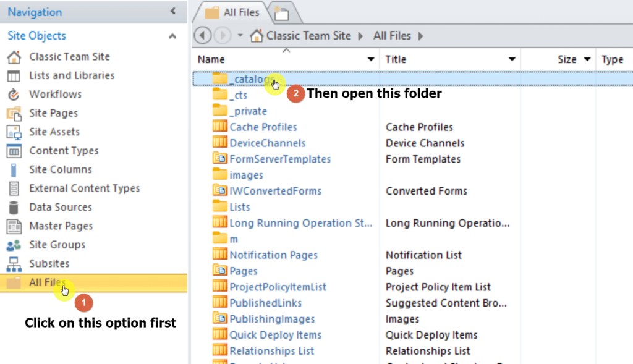Click the Site Pages icon
The image size is (633, 364).
pyautogui.click(x=14, y=113)
